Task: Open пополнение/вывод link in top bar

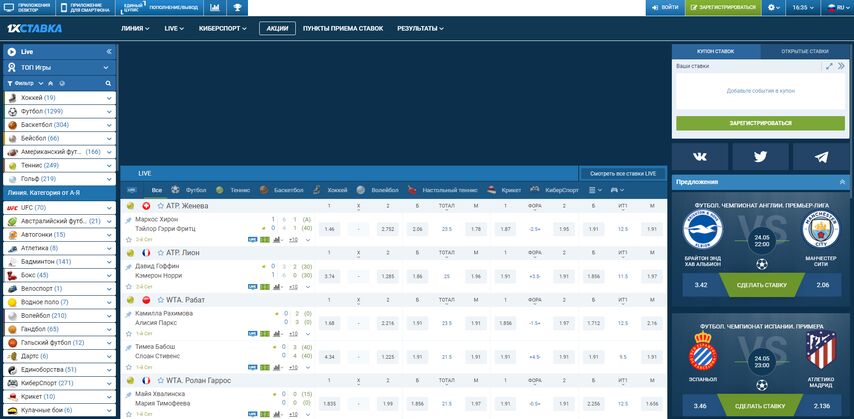Action: click(174, 8)
